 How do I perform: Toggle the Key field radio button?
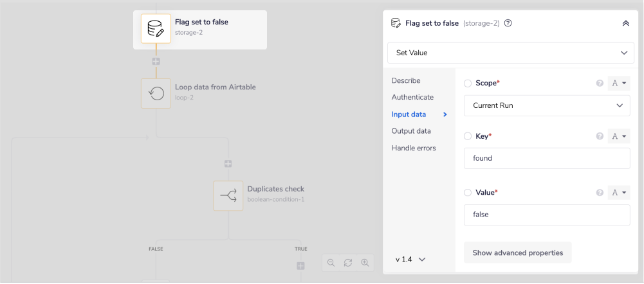pyautogui.click(x=468, y=136)
